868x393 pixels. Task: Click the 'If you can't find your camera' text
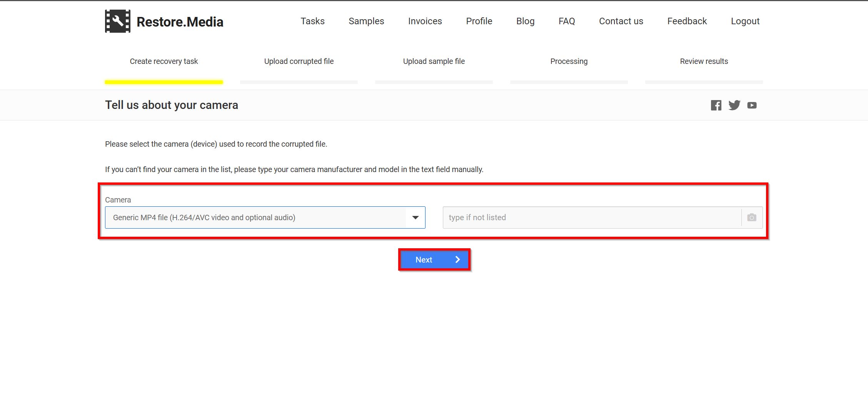(294, 169)
